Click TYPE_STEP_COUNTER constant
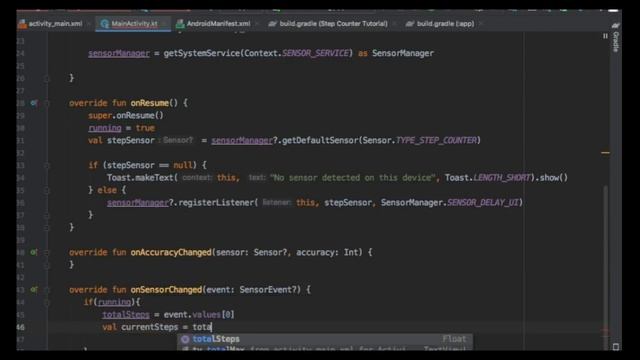640x360 pixels. click(436, 140)
